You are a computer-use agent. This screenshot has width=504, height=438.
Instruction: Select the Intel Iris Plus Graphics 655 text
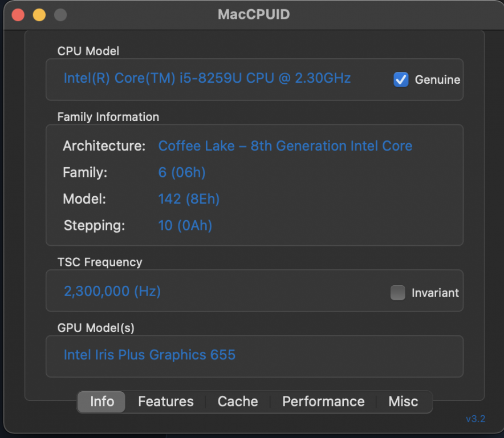point(149,355)
